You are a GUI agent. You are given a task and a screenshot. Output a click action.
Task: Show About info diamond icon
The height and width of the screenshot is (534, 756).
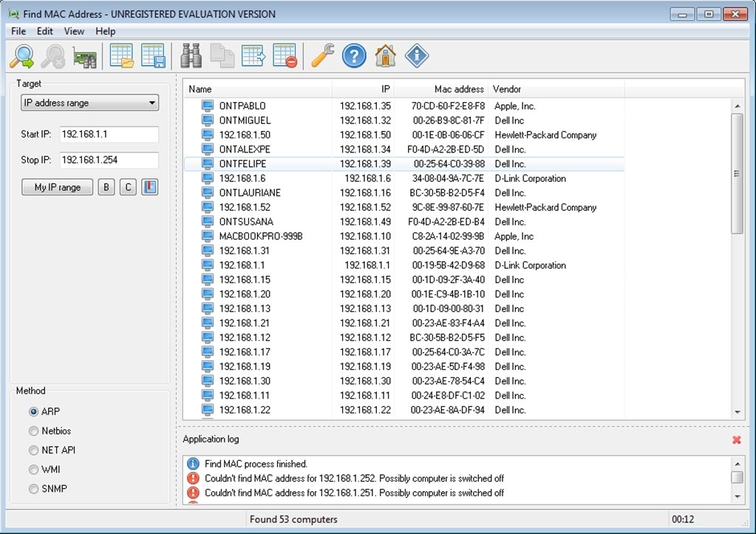417,56
